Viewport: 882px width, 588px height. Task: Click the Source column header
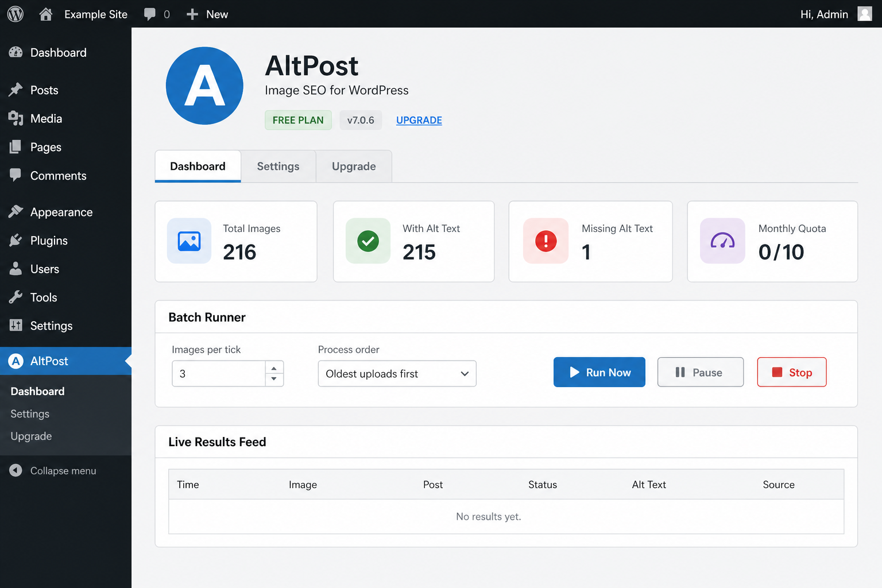tap(779, 485)
